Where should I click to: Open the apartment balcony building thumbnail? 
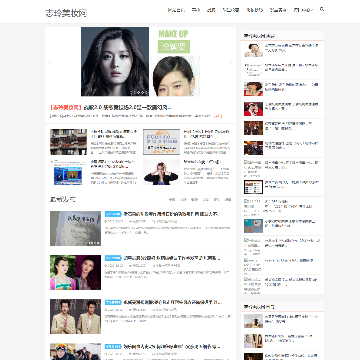coord(69,142)
